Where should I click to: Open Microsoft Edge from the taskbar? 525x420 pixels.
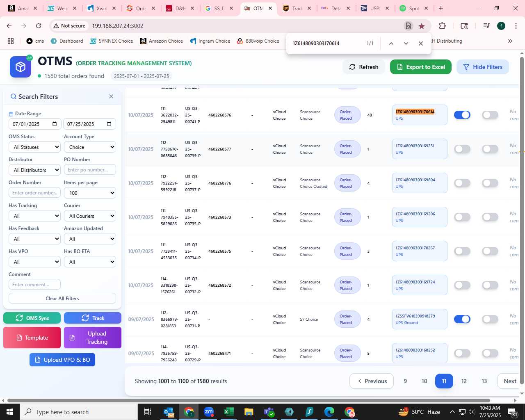[329, 412]
